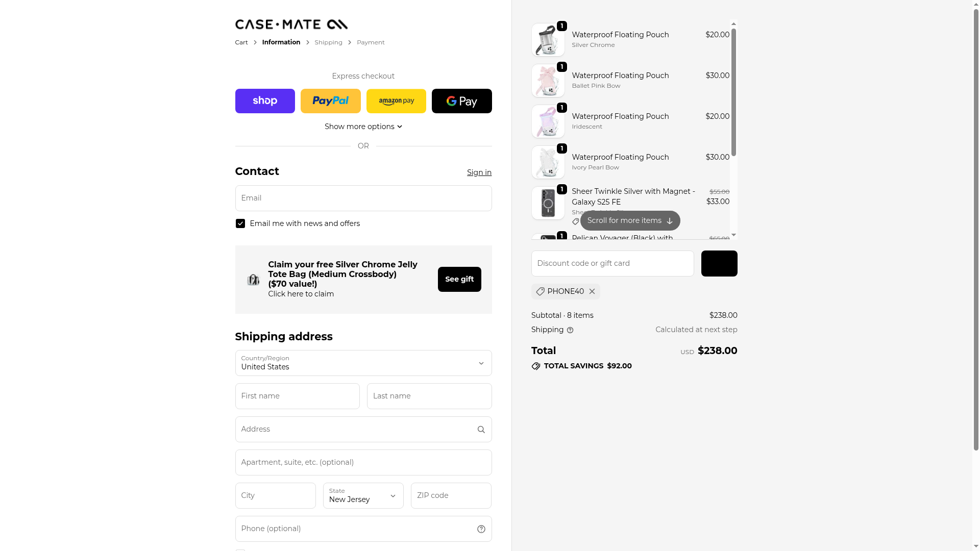Open the Shipping info question icon
Screen dimensions: 980x551
point(570,330)
